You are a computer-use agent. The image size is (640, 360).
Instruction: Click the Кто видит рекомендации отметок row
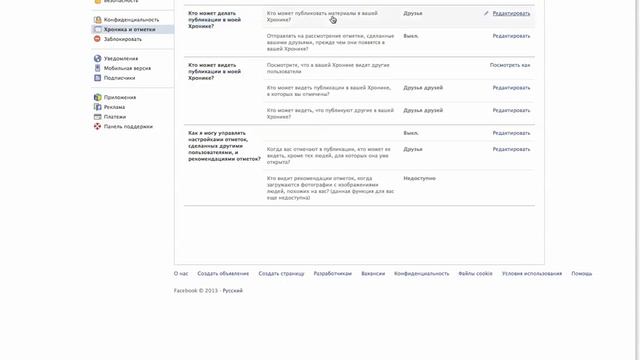330,188
